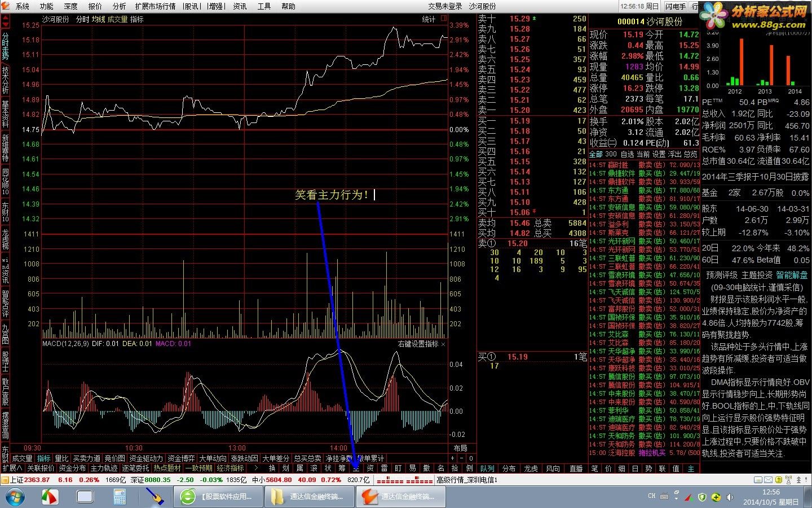This screenshot has height=508, width=812.
Task: Open the 工具 menu
Action: coord(264,6)
